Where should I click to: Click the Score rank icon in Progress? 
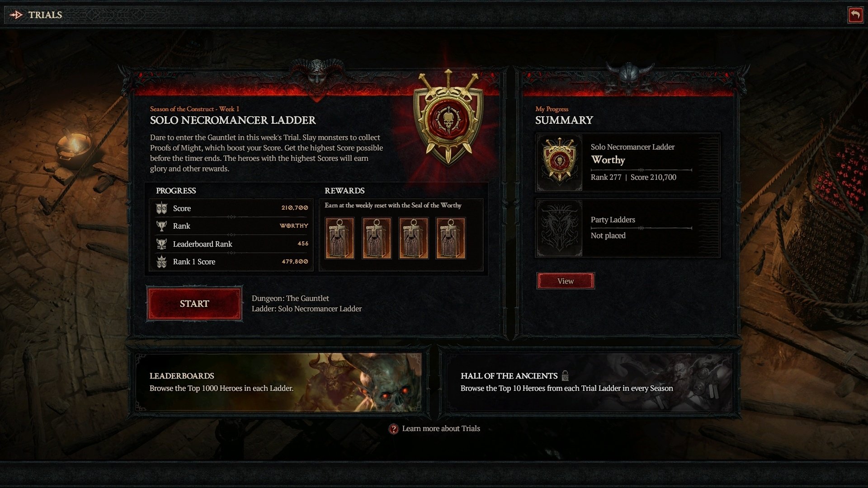161,208
